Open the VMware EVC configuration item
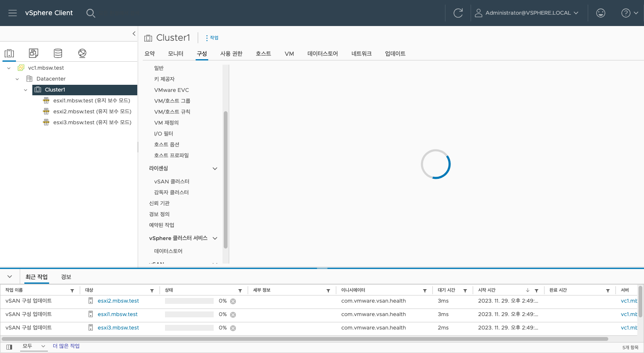 (171, 90)
